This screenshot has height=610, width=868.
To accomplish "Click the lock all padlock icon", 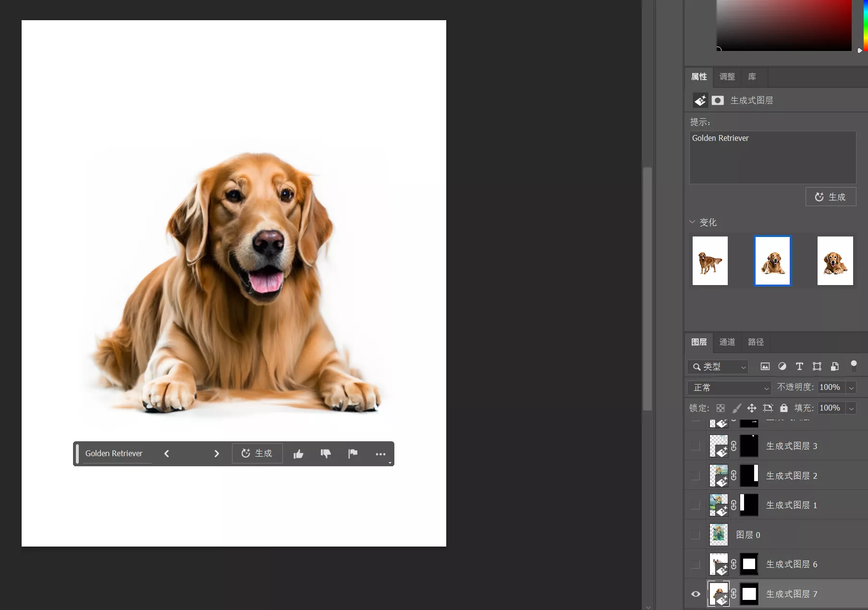I will tap(784, 408).
